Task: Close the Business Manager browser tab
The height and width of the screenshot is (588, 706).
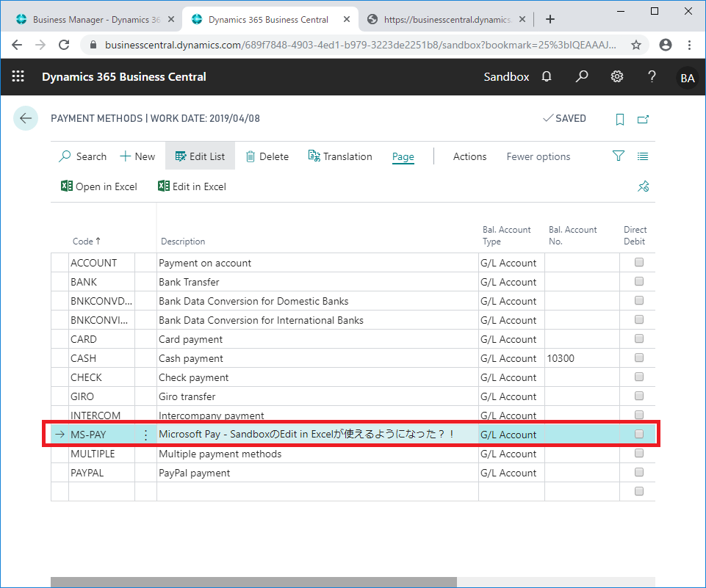Action: [x=171, y=19]
